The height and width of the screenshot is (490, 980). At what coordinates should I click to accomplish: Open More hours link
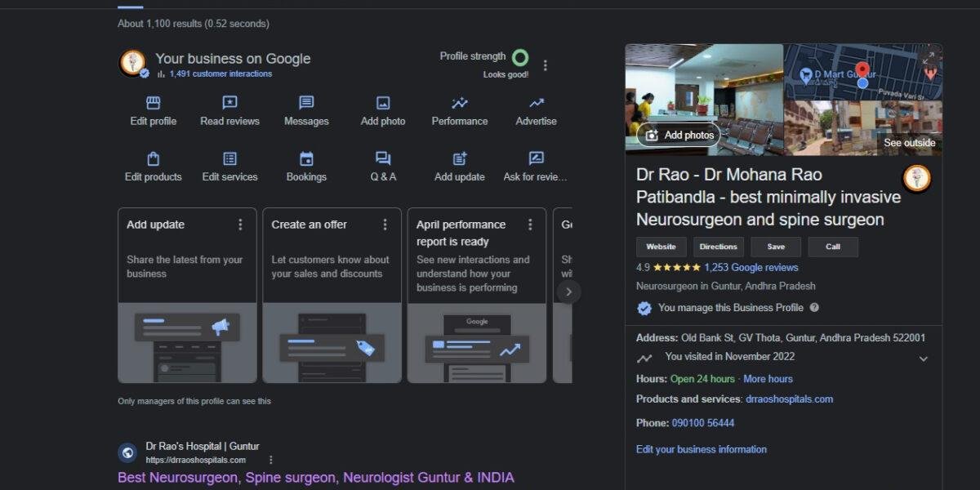pyautogui.click(x=768, y=379)
